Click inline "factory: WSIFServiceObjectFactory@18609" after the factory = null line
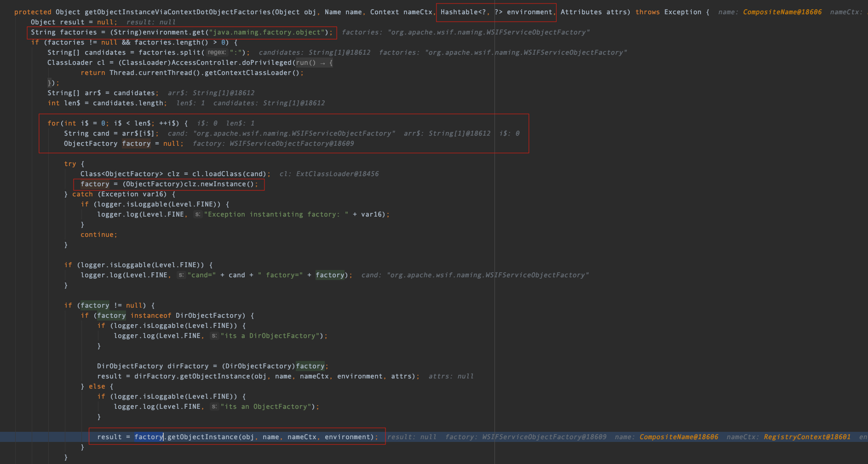The height and width of the screenshot is (464, 868). click(273, 143)
